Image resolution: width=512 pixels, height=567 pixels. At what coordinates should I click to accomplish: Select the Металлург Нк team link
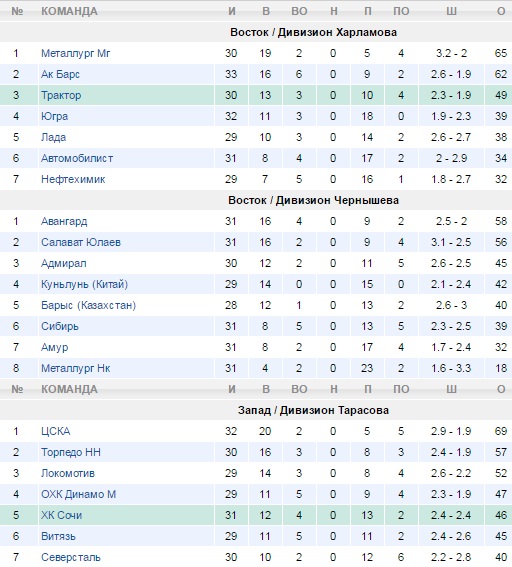75,368
